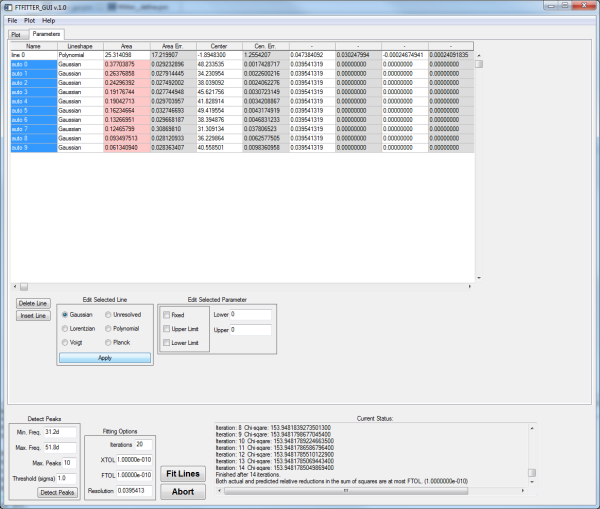Click area value 0.37703875
The height and width of the screenshot is (509, 600).
pos(127,64)
